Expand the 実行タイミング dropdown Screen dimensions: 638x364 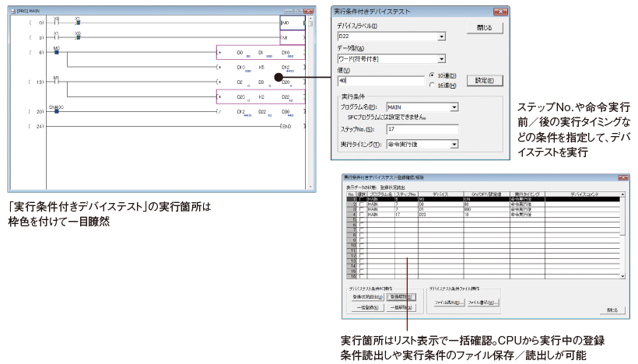tap(454, 144)
